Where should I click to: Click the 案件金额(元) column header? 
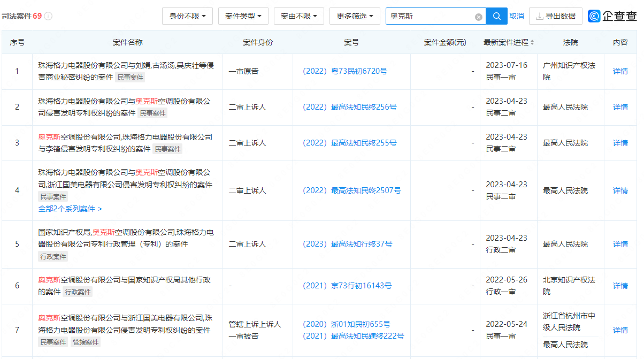(445, 42)
